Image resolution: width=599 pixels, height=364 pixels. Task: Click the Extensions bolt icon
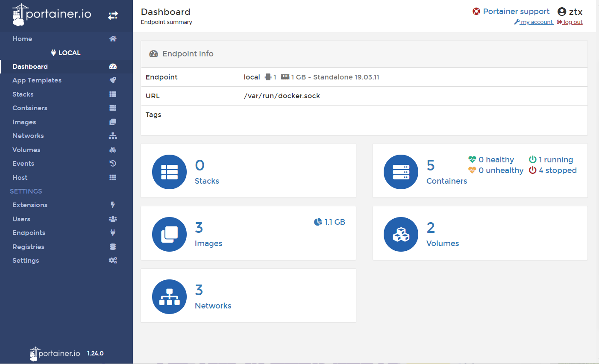[x=113, y=205]
